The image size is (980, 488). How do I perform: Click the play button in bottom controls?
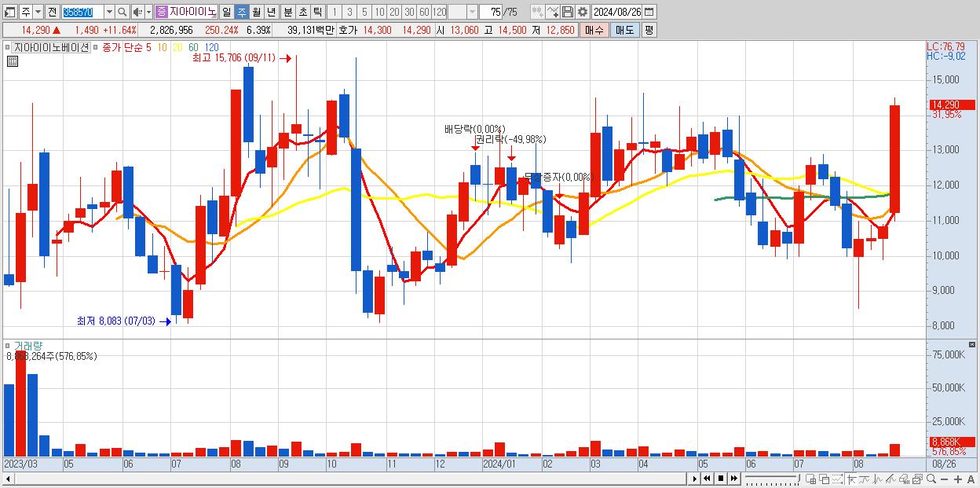pos(695,478)
